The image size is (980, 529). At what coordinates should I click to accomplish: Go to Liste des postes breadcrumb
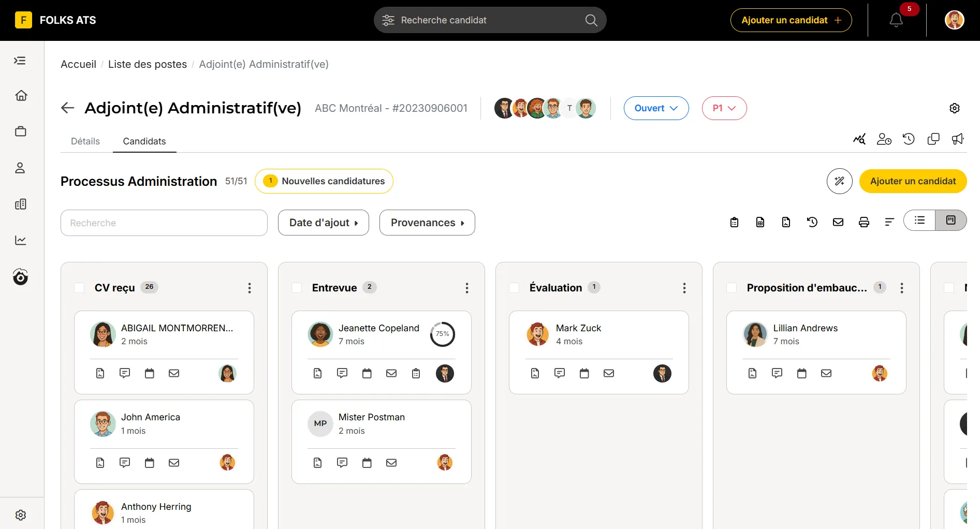[148, 64]
